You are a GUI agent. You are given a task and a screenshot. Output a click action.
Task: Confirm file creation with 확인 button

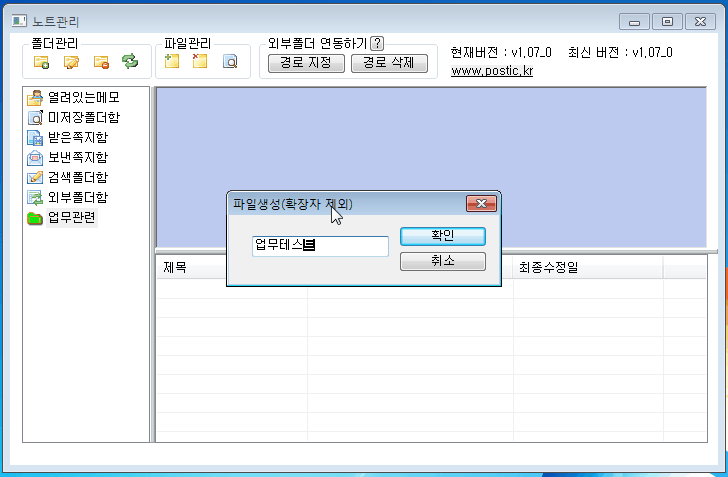click(442, 236)
